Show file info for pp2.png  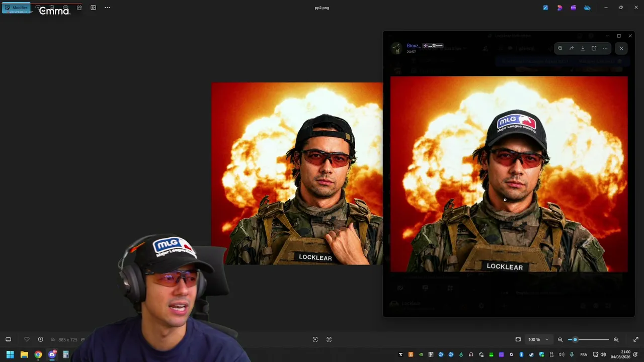(x=41, y=339)
